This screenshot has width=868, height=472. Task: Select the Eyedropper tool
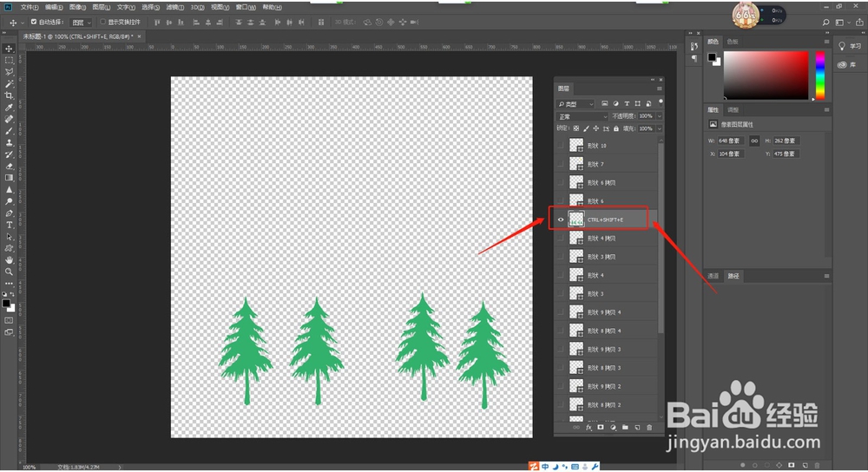click(10, 108)
